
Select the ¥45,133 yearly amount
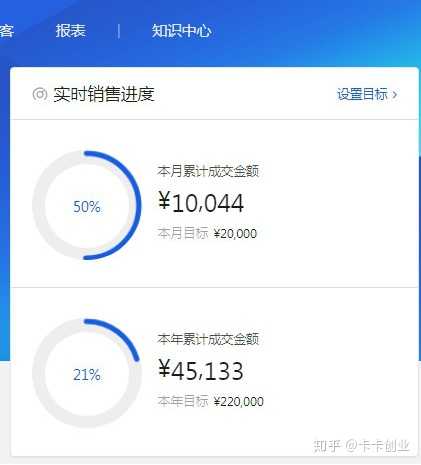click(x=201, y=371)
